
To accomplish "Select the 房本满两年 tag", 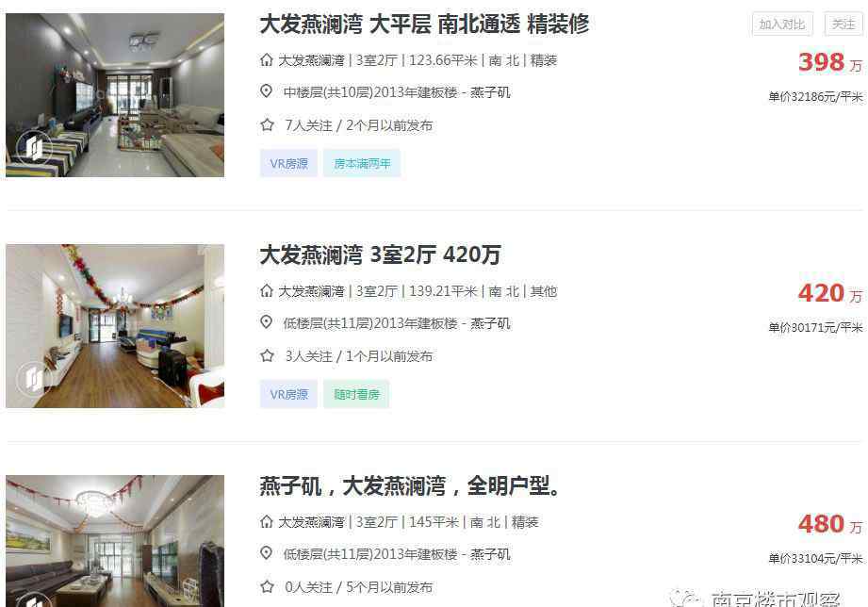I will tap(362, 163).
